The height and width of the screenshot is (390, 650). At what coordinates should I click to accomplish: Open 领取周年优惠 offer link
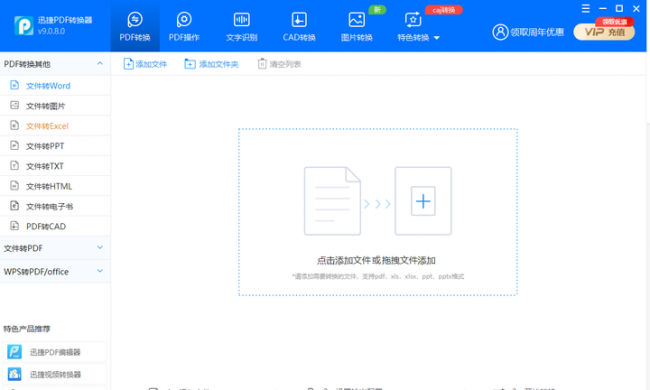[537, 32]
